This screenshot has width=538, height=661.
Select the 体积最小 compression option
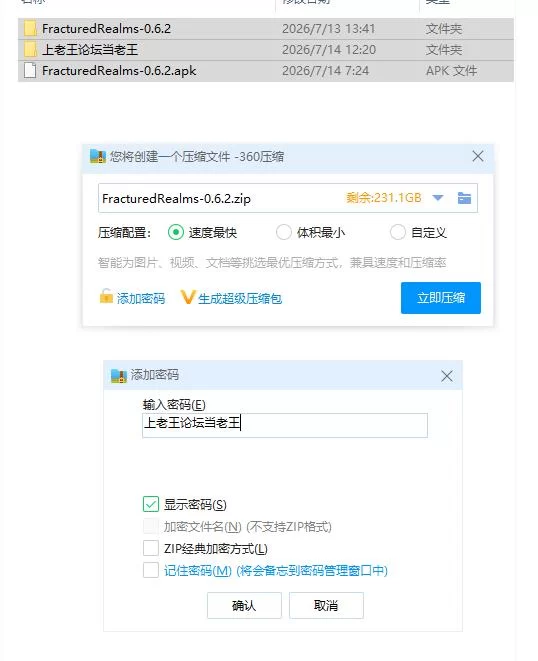pyautogui.click(x=283, y=232)
